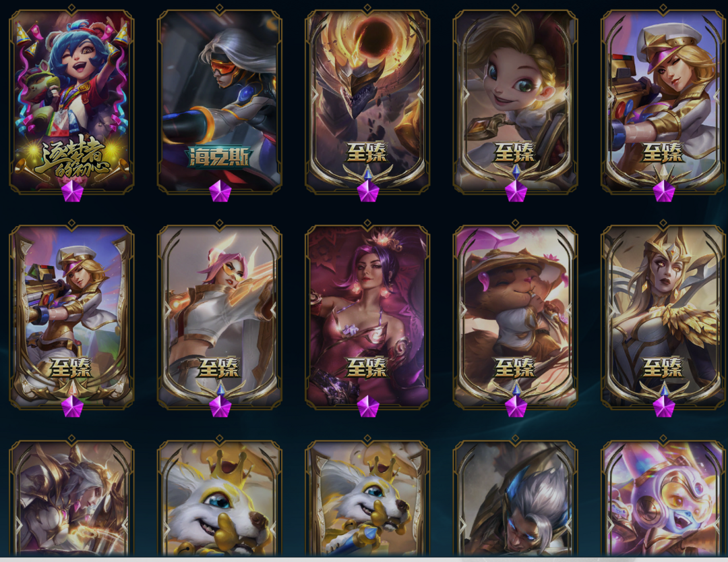Select purple-haired woman in pink dress card
The height and width of the screenshot is (562, 728).
pos(367,316)
